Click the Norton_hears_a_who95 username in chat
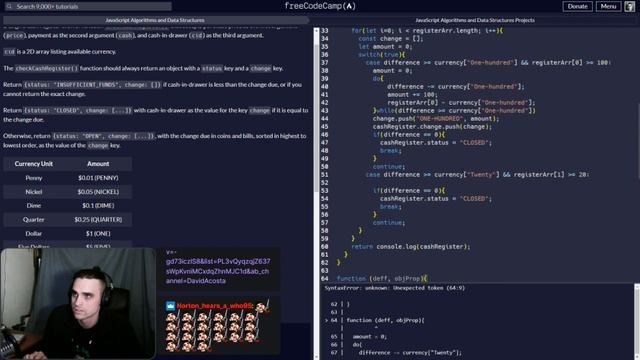 point(214,306)
